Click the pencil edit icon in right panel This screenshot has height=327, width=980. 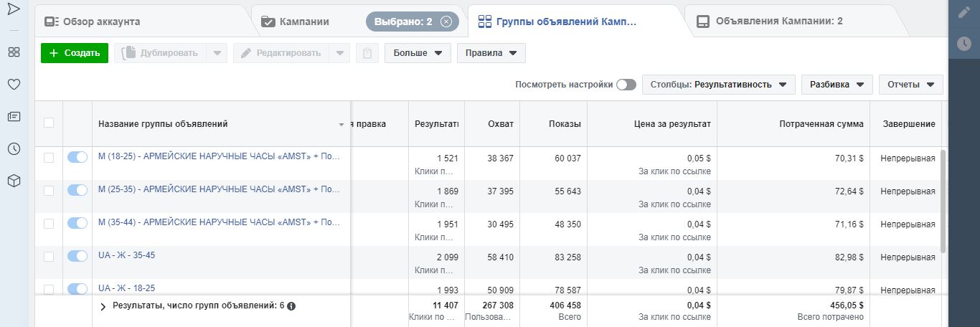964,13
